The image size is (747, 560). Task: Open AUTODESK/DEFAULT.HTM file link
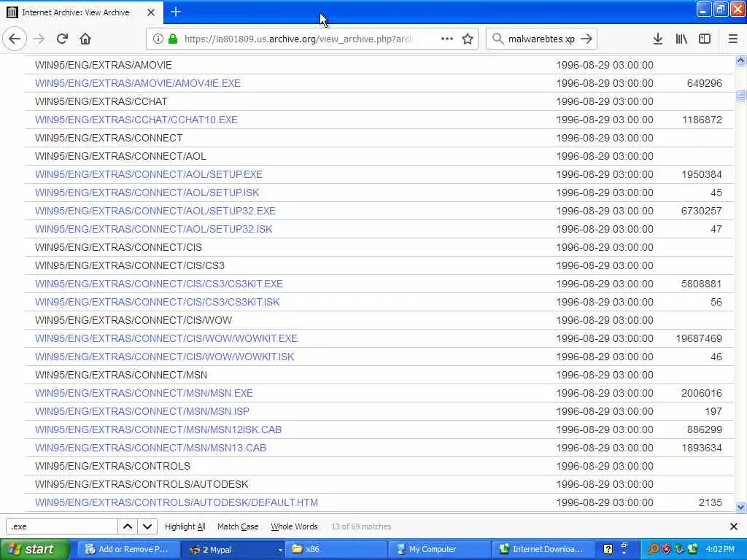(177, 502)
